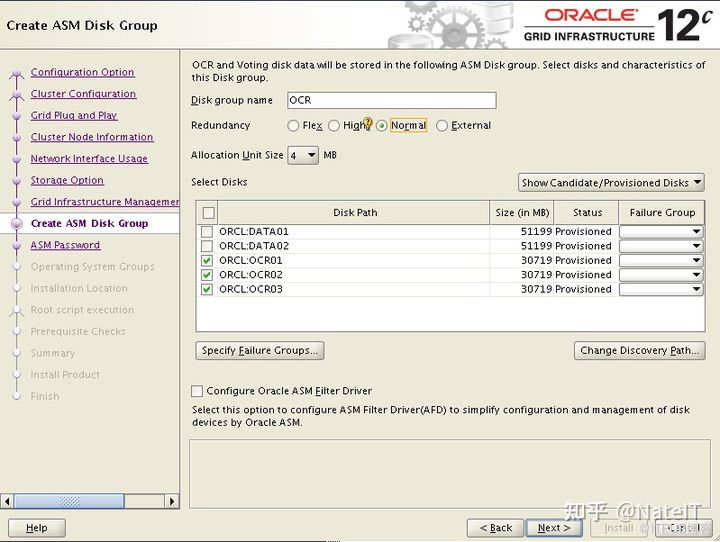Check the ORCL:DATA02 disk checkbox
The width and height of the screenshot is (720, 542).
207,246
